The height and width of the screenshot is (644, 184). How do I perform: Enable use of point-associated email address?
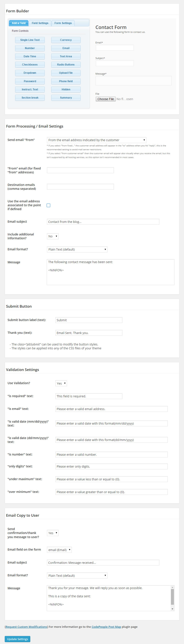click(x=48, y=205)
